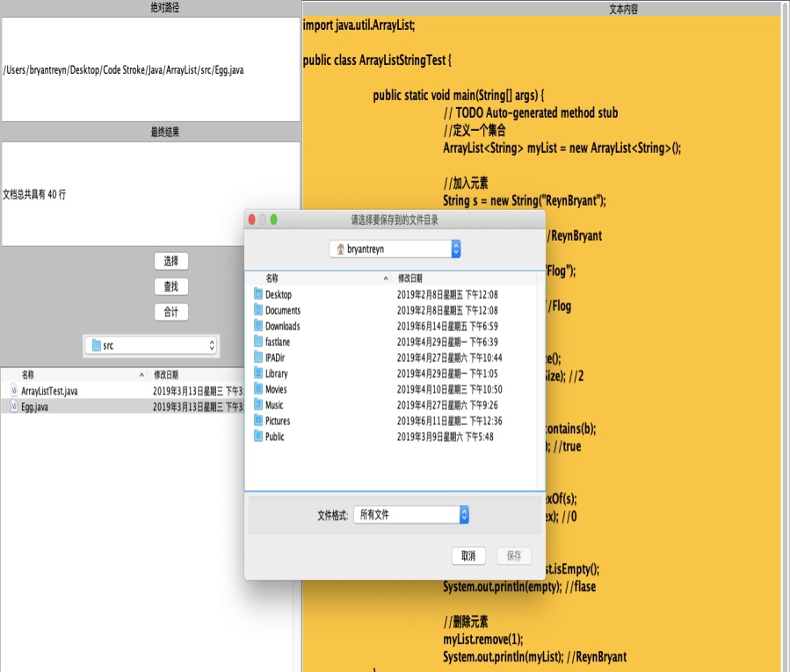Click the absolute path text field
This screenshot has width=790, height=672.
click(x=149, y=69)
